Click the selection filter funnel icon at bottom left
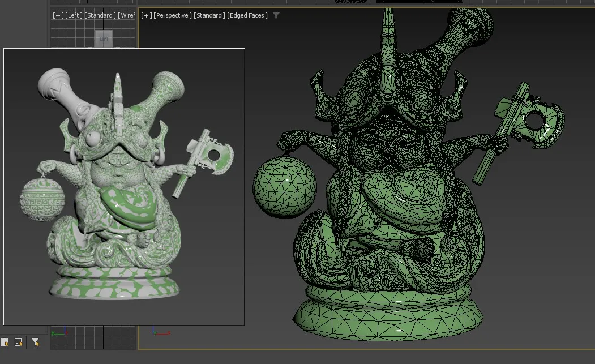595x364 pixels. coord(35,342)
